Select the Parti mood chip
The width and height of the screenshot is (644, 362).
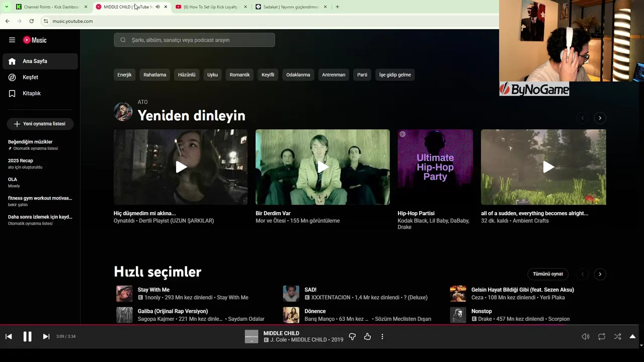click(362, 75)
